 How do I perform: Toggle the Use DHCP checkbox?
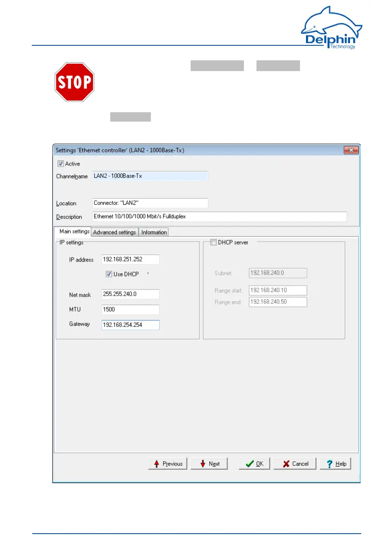[x=109, y=274]
